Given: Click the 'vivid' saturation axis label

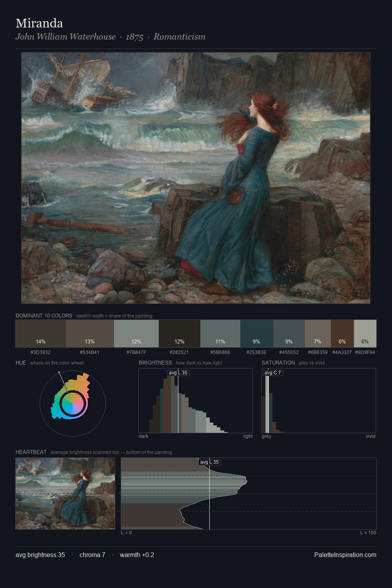Looking at the screenshot, I should pos(370,436).
